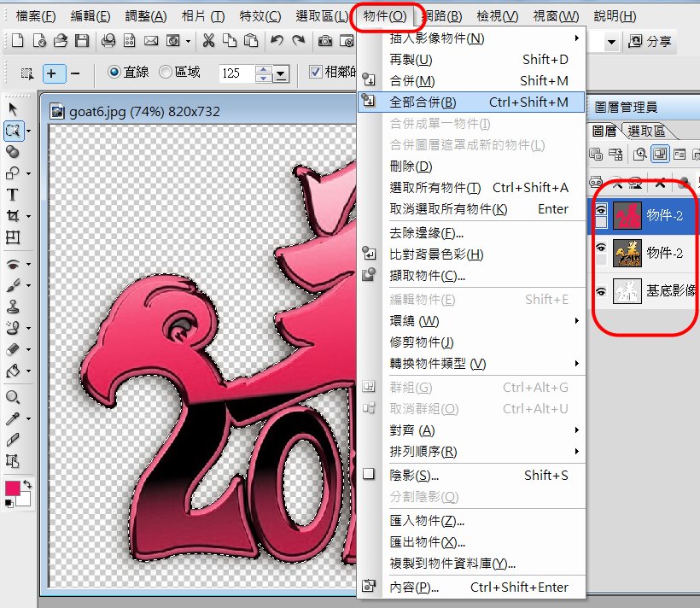700x608 pixels.
Task: Choose 再製 from the 物件 menu
Action: coord(471,60)
